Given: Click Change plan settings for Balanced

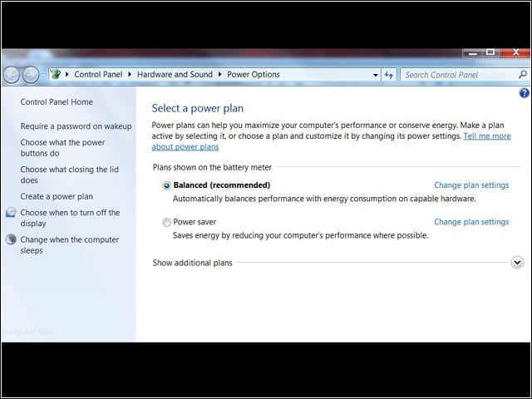Looking at the screenshot, I should tap(471, 185).
